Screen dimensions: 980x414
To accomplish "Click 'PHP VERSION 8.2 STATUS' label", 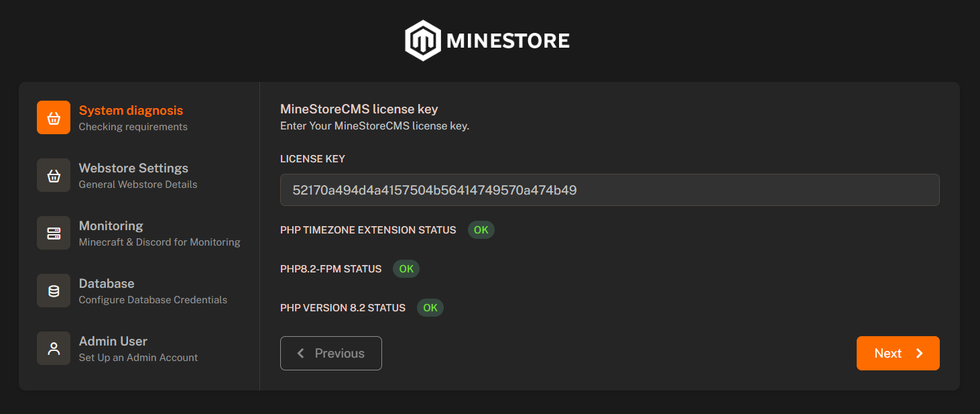I will (343, 308).
